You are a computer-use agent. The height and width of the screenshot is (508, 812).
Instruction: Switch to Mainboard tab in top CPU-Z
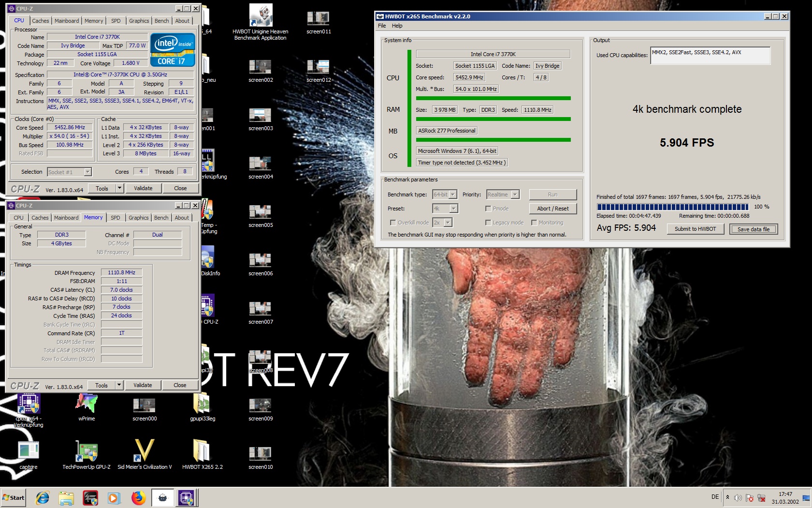[x=67, y=21]
